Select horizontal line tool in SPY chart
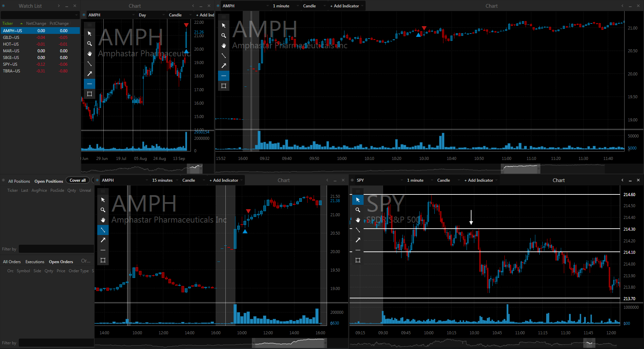 [358, 250]
